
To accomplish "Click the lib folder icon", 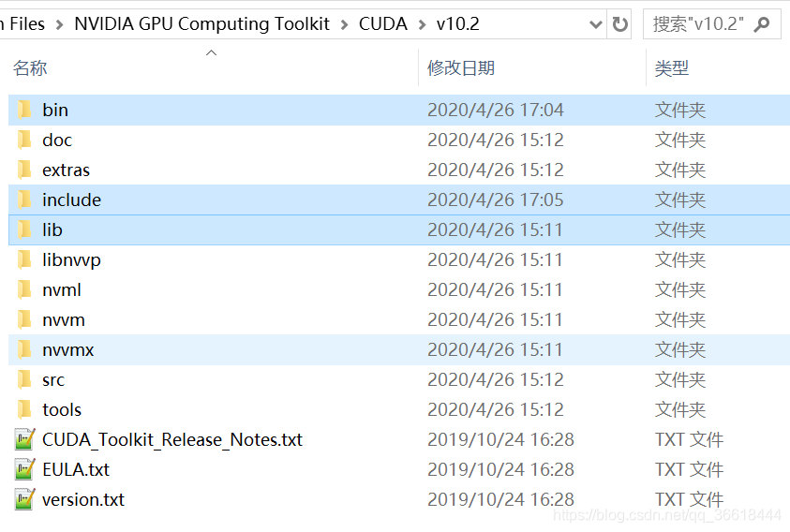I will (x=24, y=229).
